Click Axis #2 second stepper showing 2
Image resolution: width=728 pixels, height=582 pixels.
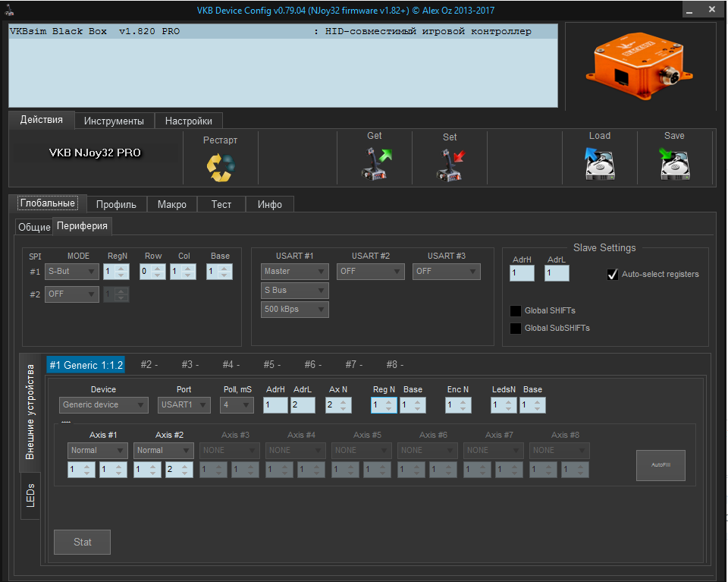click(179, 470)
